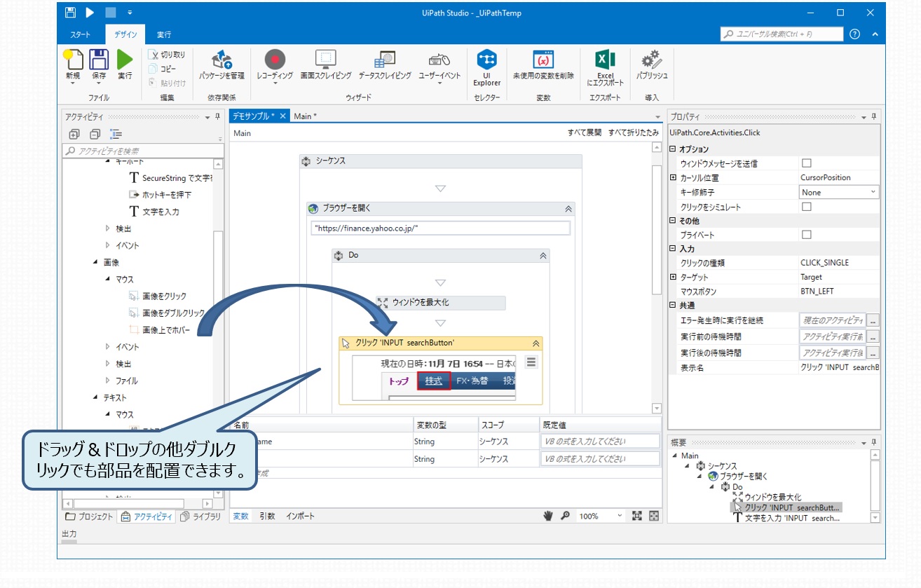921x588 pixels.
Task: Click expand-all icon in Activities panel
Action: pos(74,135)
